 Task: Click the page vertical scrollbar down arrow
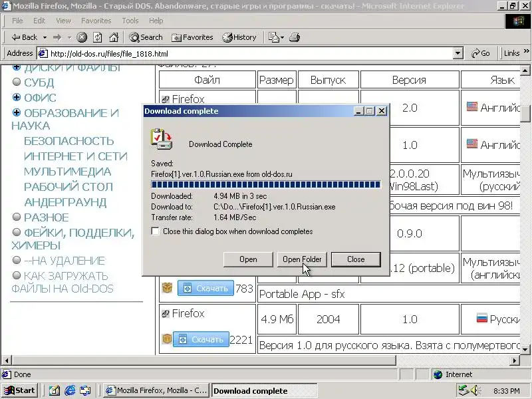(525, 349)
